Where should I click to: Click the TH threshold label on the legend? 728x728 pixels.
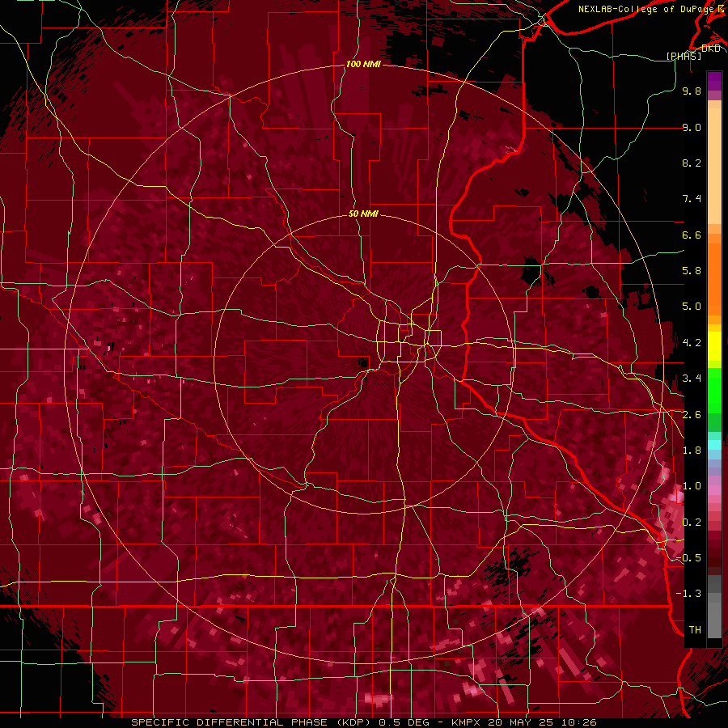click(x=695, y=630)
